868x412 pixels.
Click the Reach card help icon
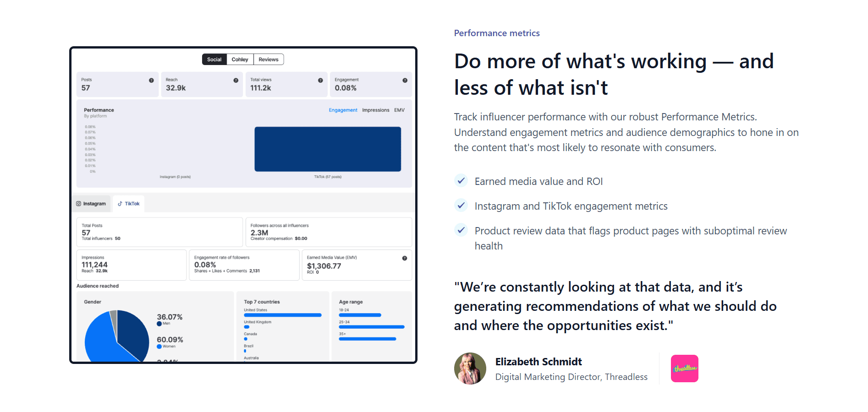236,81
